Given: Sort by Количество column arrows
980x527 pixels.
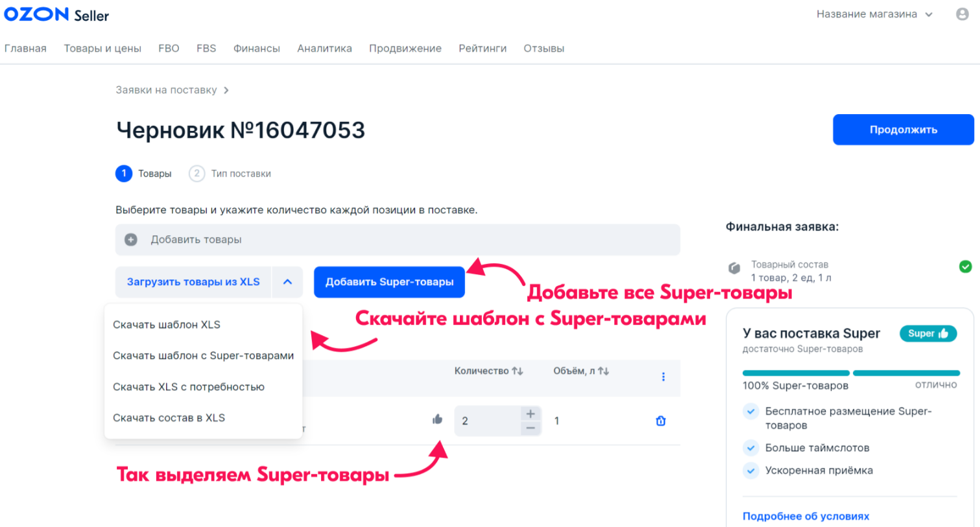Looking at the screenshot, I should pos(518,371).
